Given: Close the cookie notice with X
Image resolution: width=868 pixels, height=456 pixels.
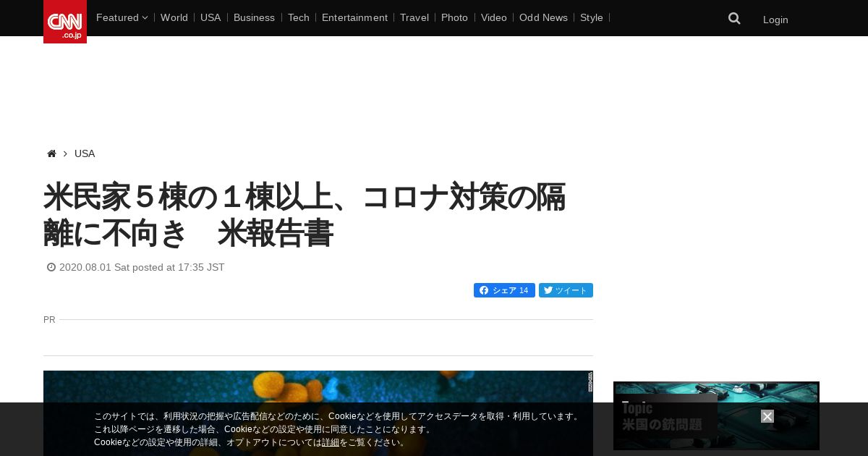Looking at the screenshot, I should click(767, 416).
